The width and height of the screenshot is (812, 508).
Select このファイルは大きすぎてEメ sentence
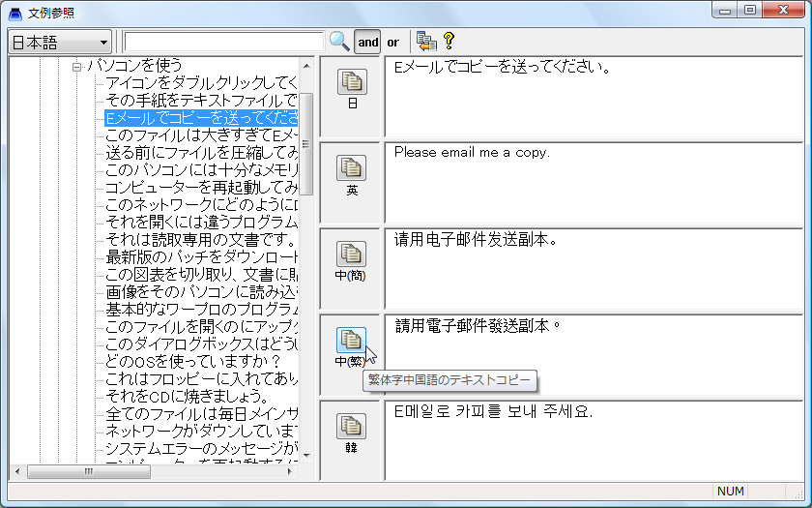(x=201, y=135)
